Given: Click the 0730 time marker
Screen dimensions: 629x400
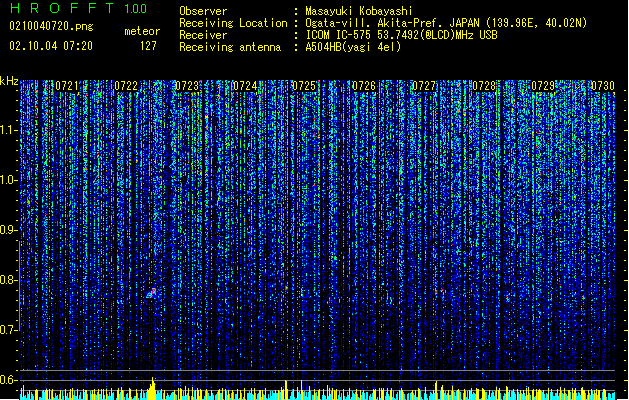Looking at the screenshot, I should point(603,86).
